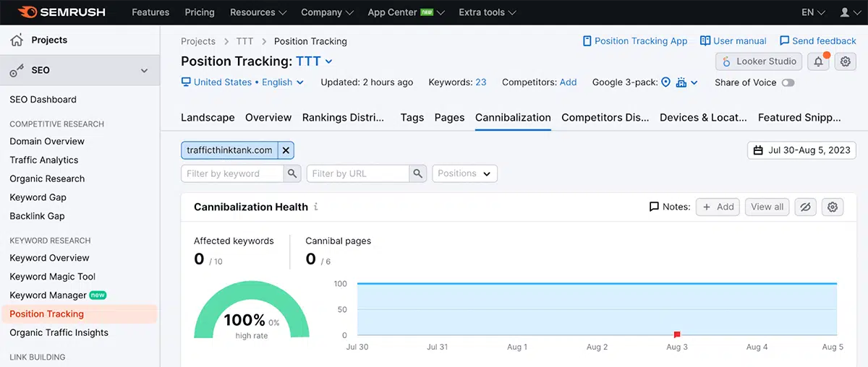The image size is (868, 367).
Task: Expand the Company menu
Action: click(326, 12)
